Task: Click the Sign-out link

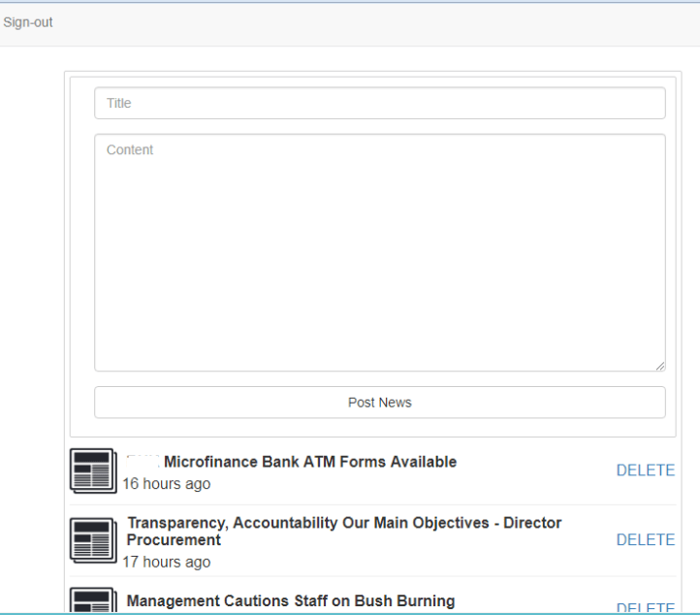Action: (27, 23)
